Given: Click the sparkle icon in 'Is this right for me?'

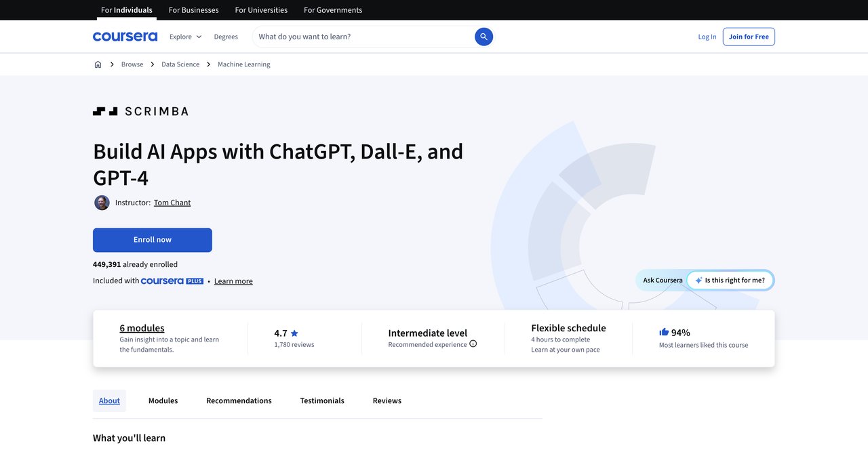Looking at the screenshot, I should click(x=698, y=281).
